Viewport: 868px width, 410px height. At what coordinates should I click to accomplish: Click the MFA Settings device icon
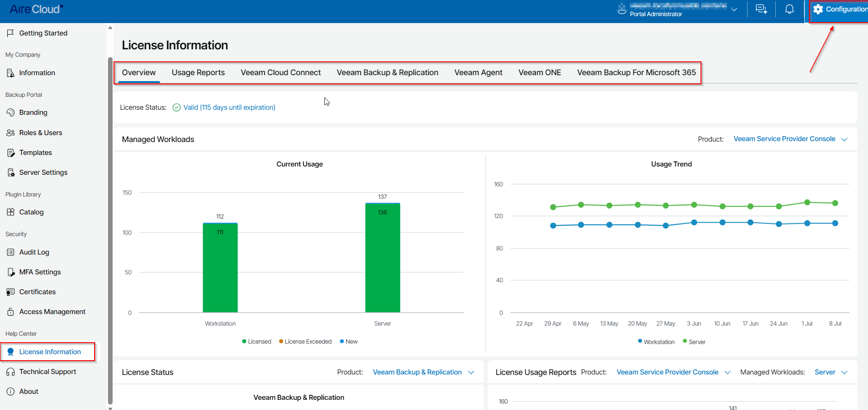11,272
